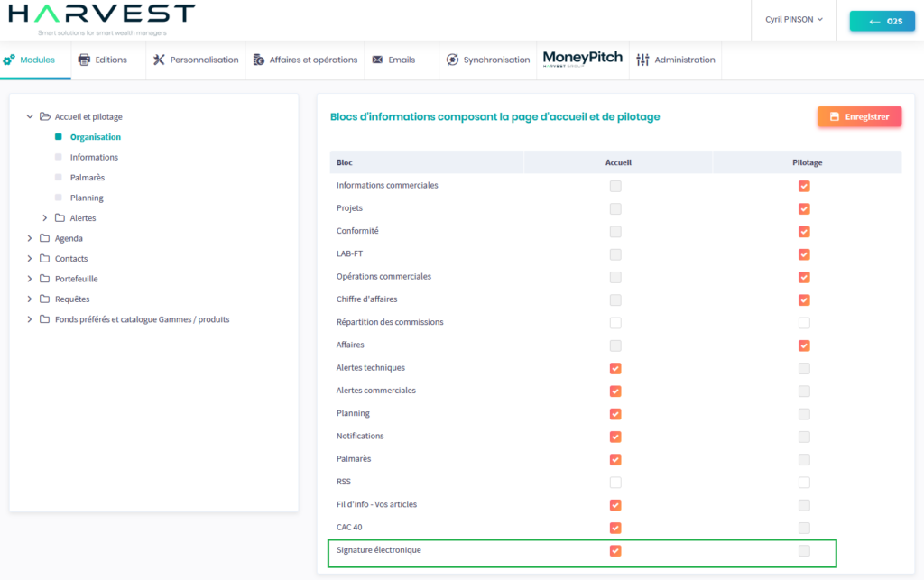Viewport: 924px width, 580px height.
Task: Click the O2S back button
Action: coord(882,21)
